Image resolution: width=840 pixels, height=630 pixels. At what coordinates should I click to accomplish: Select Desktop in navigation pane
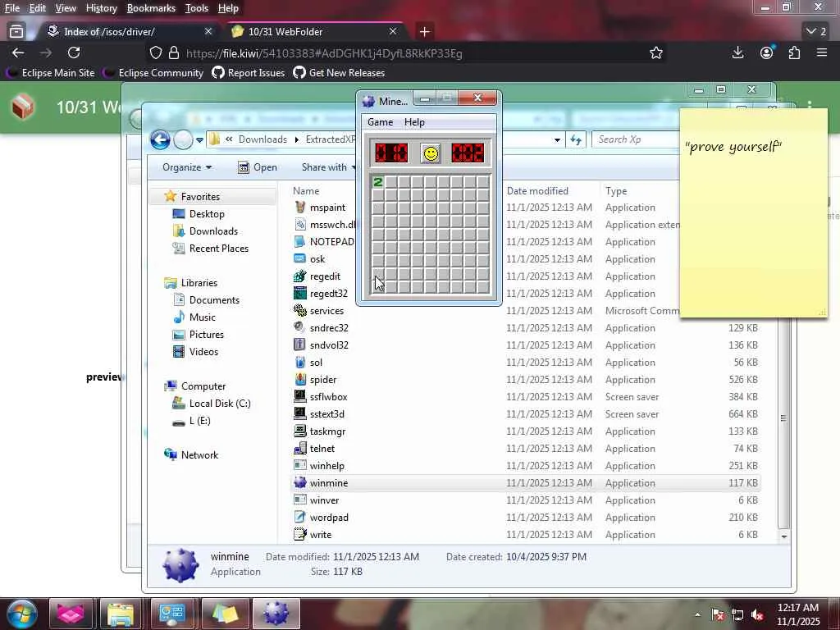tap(206, 214)
